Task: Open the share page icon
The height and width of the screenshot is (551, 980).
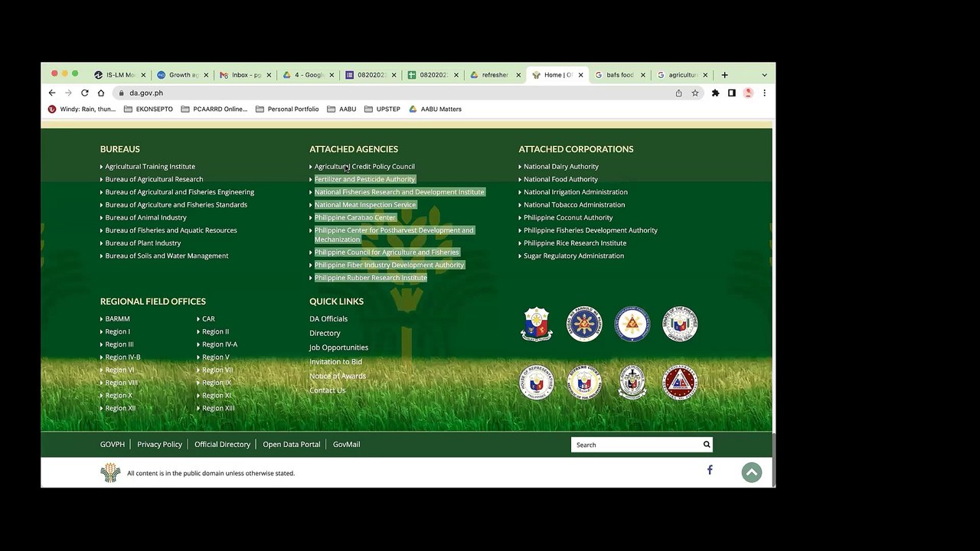Action: tap(678, 93)
